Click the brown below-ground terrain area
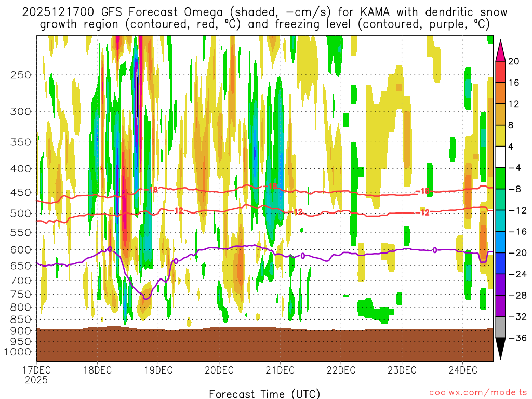 (264, 344)
